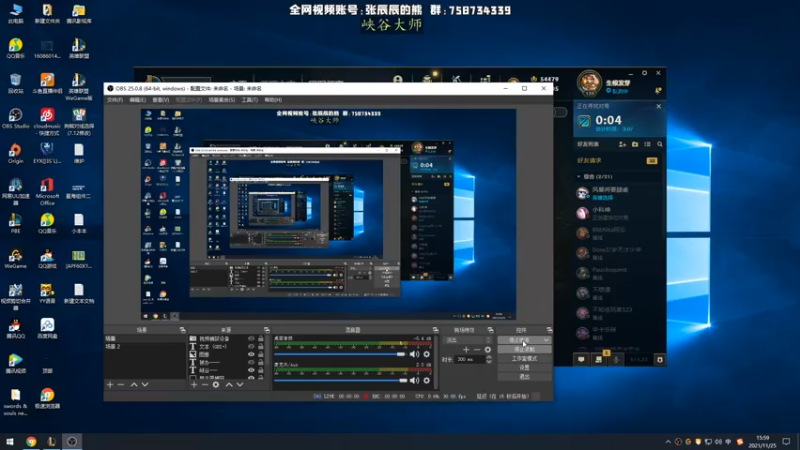800x450 pixels.
Task: Click 设置 button in OBS 控件 panel
Action: click(x=524, y=367)
